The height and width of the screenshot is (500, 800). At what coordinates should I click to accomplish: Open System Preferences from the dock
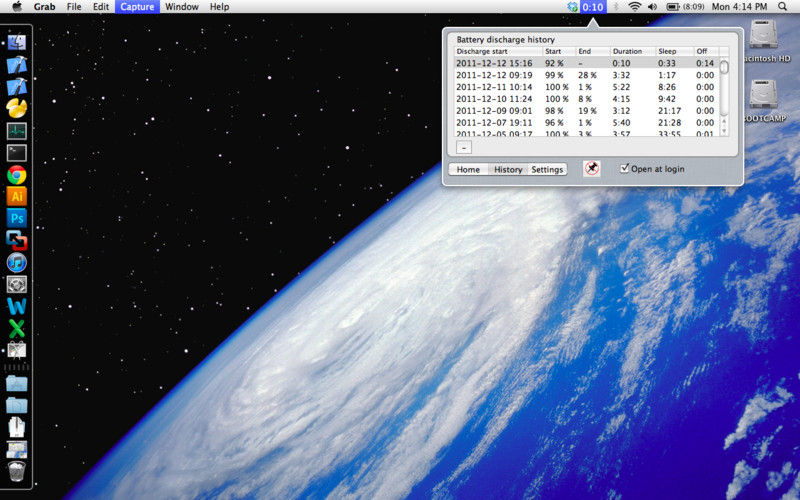pyautogui.click(x=17, y=284)
